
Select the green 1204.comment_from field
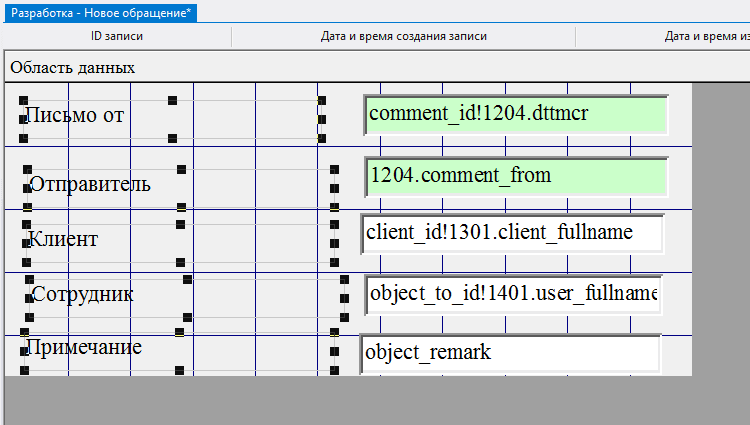tap(515, 176)
